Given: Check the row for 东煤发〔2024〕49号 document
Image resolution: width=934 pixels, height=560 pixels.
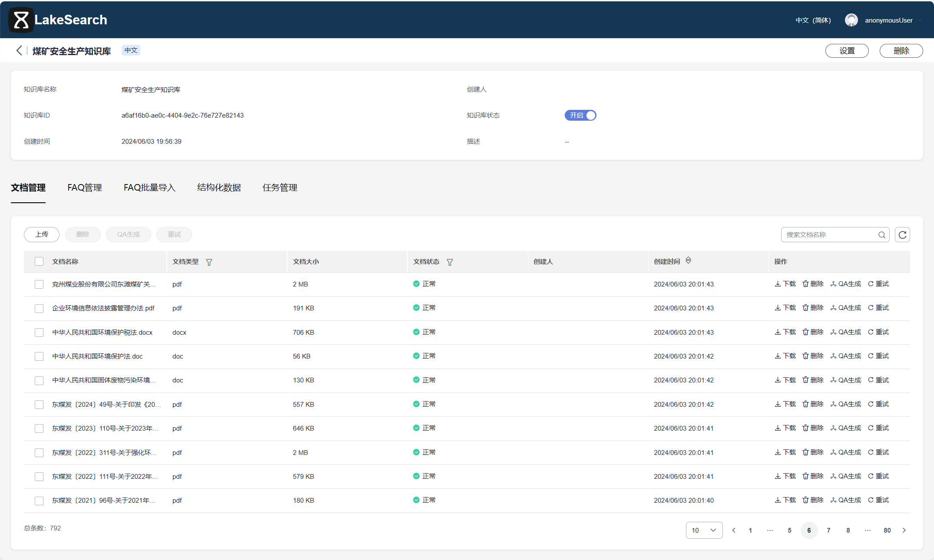Looking at the screenshot, I should pyautogui.click(x=39, y=404).
